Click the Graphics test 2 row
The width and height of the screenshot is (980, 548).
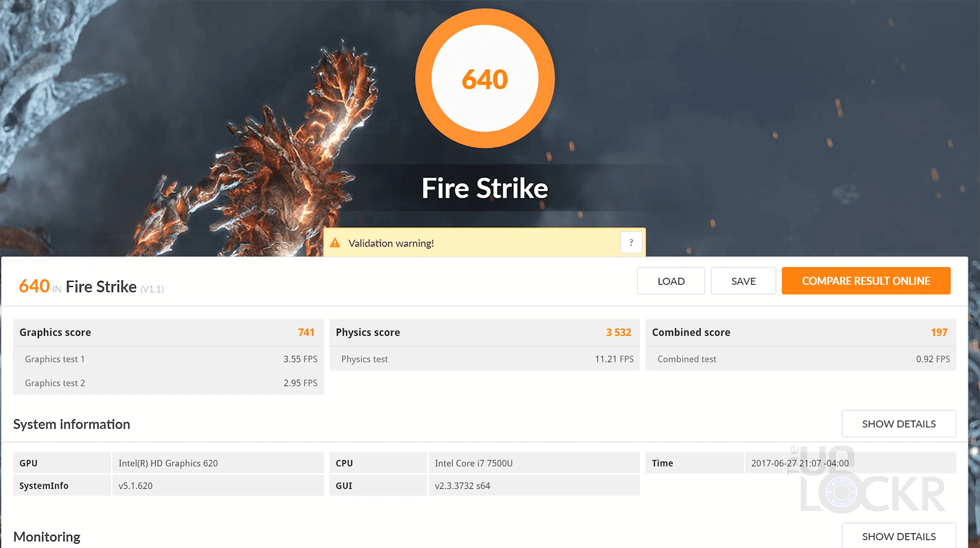pos(168,383)
